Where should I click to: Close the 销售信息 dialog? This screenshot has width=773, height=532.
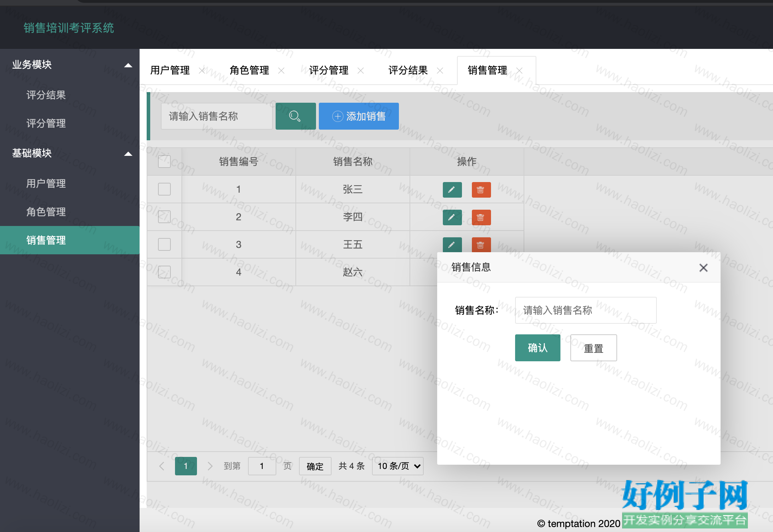704,268
